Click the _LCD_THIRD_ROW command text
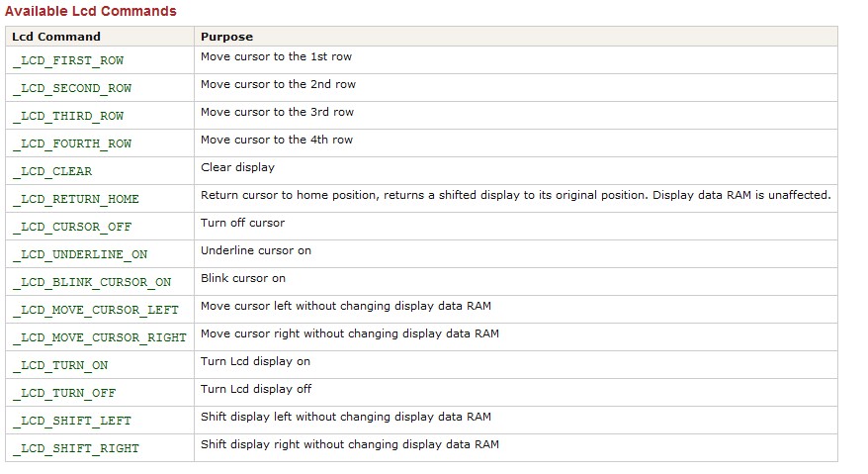This screenshot has height=474, width=868. [68, 116]
